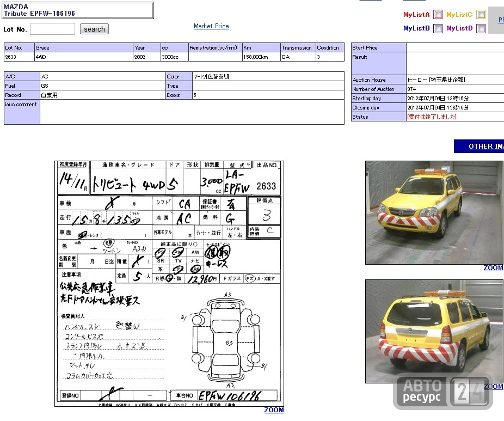Open the auction sheet image

point(169,284)
